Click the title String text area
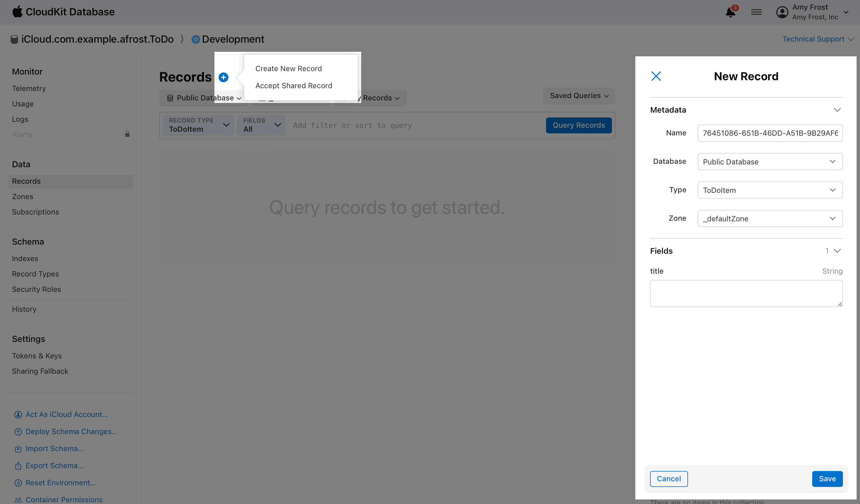 [x=746, y=294]
